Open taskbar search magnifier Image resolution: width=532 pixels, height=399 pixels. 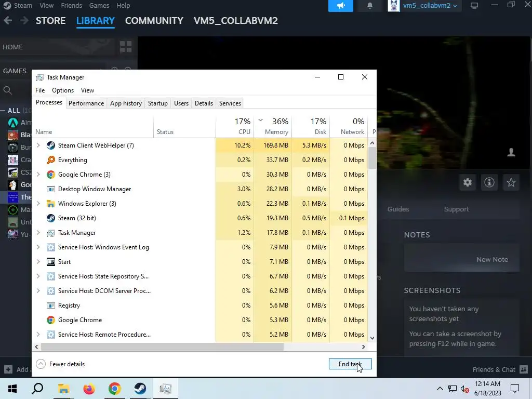click(x=37, y=389)
